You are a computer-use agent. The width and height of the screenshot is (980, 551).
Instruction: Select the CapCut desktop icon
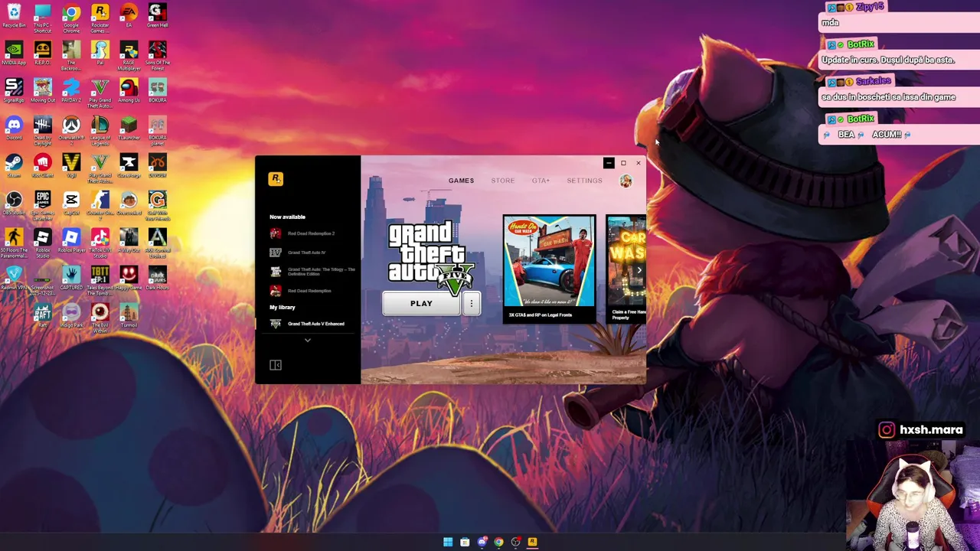pos(71,204)
